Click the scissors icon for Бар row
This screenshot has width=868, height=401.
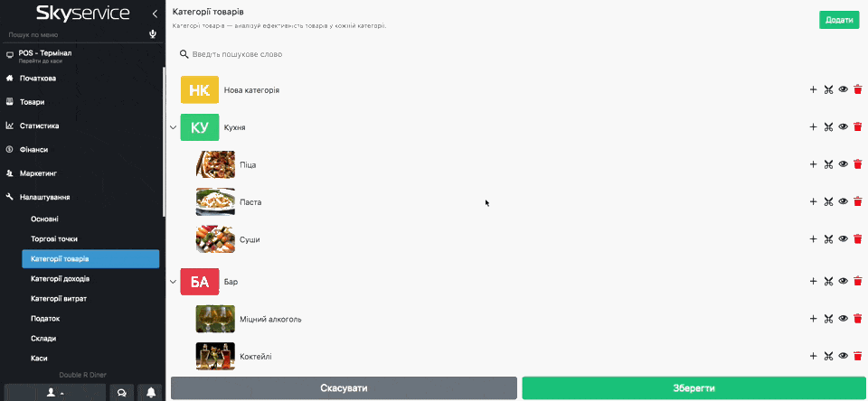pos(828,282)
